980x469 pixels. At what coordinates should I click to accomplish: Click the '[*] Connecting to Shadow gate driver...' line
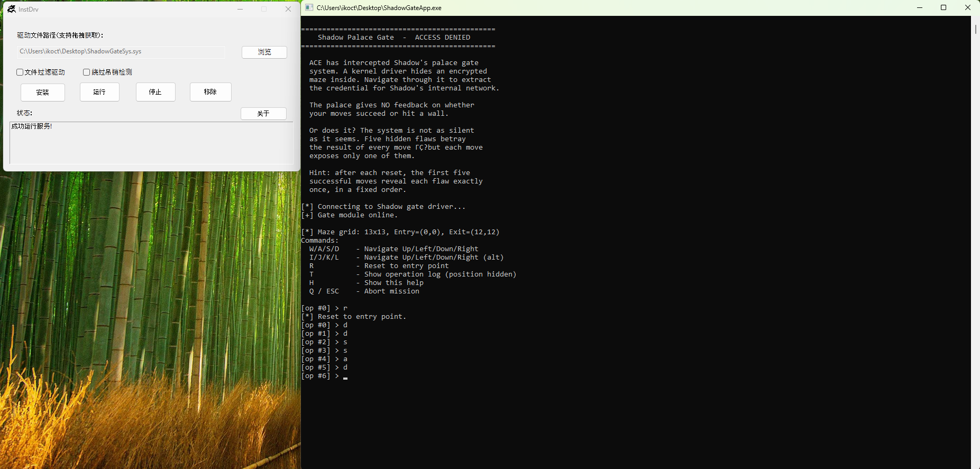click(383, 207)
